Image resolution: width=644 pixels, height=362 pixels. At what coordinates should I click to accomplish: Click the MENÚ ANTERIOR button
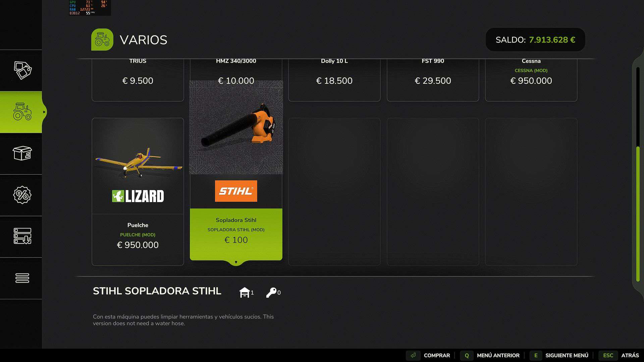(x=490, y=355)
